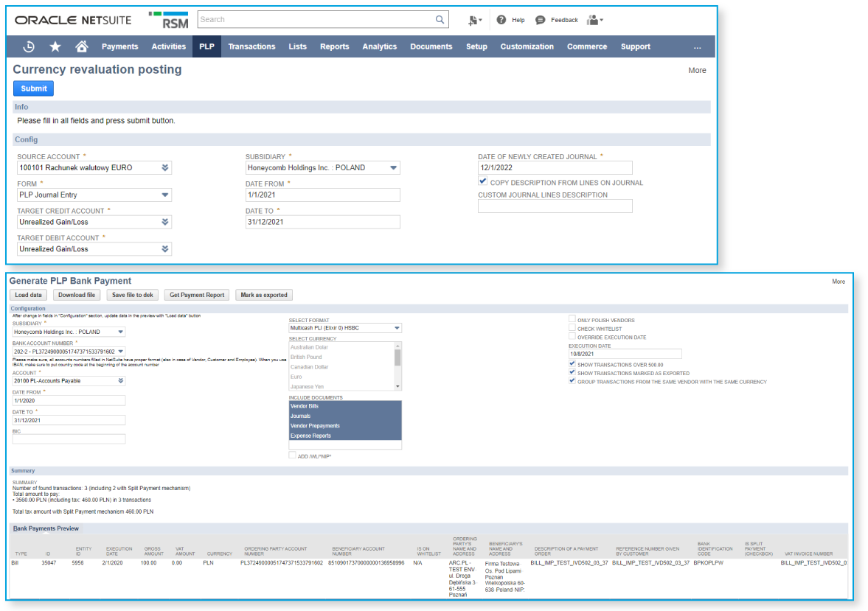Viewport: 868px width, 611px height.
Task: Open the Select Format dropdown
Action: tap(397, 328)
